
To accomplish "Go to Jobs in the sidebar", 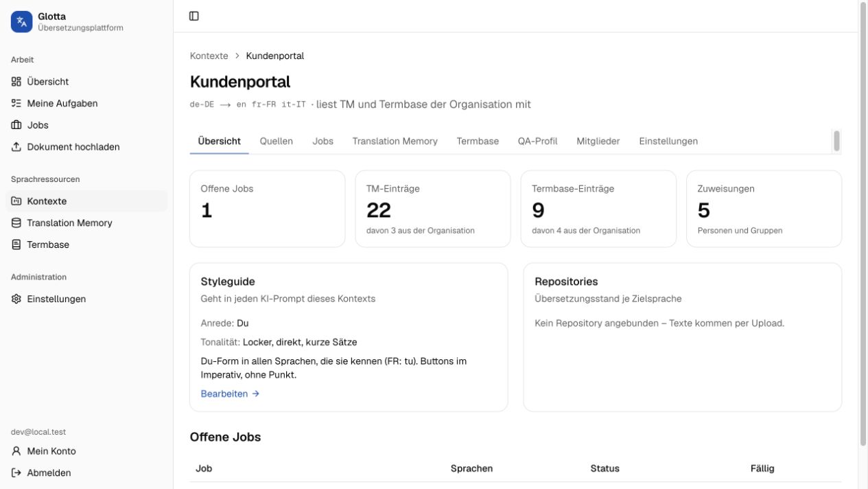I will (x=86, y=125).
